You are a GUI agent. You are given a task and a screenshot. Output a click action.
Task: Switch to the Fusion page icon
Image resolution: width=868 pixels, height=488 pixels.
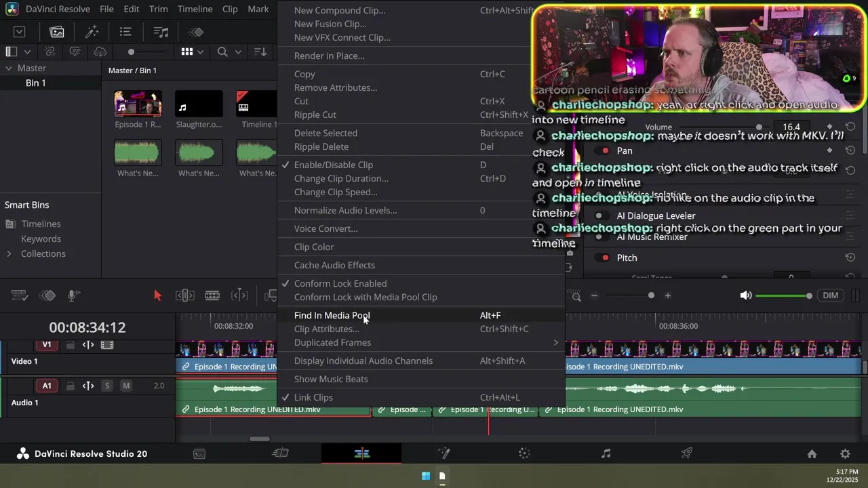[444, 454]
